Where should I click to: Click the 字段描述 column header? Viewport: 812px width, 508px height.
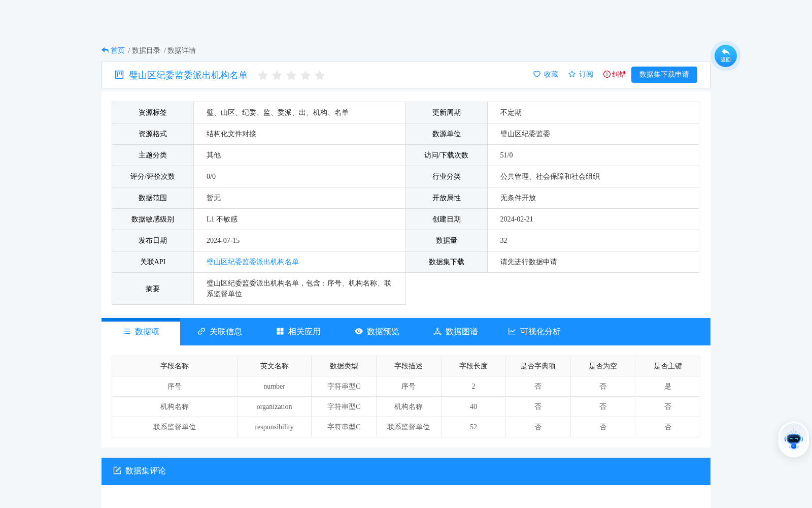point(409,366)
